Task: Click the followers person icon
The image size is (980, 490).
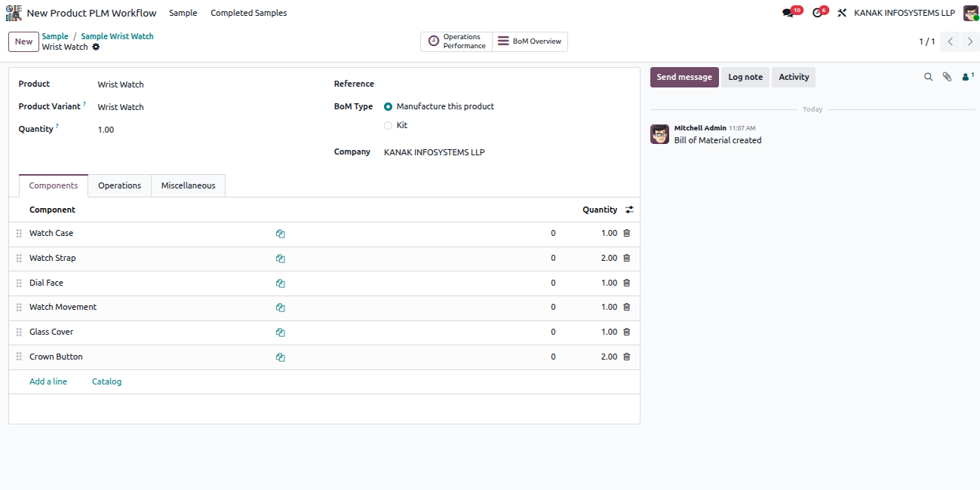Action: (x=966, y=77)
